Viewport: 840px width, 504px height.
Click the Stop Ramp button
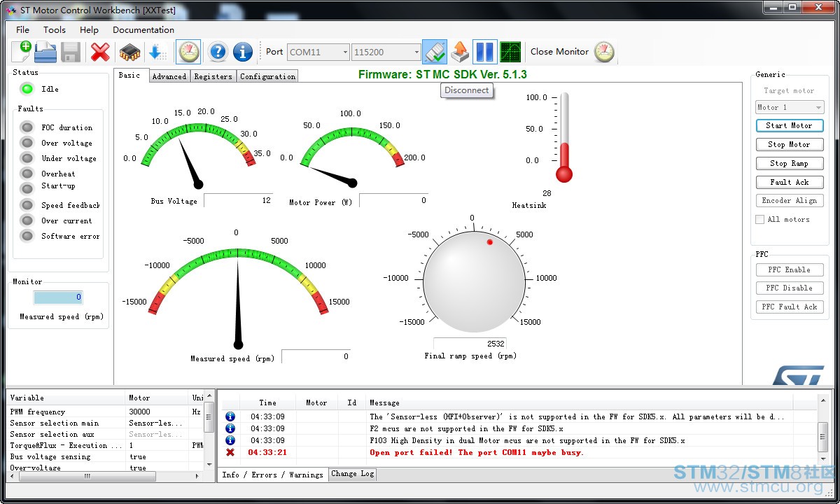(x=790, y=164)
